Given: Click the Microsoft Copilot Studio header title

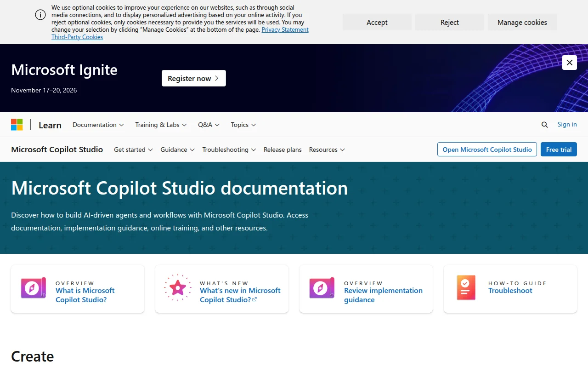Looking at the screenshot, I should [57, 149].
